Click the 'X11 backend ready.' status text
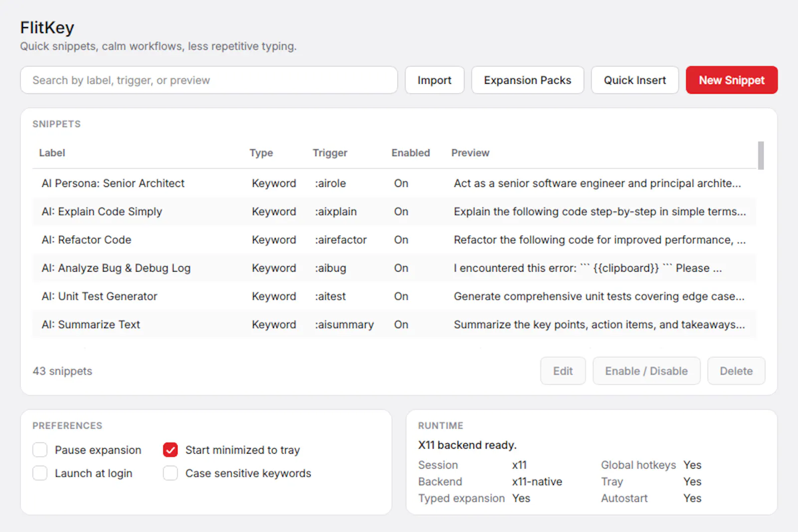The height and width of the screenshot is (532, 798). (x=467, y=445)
